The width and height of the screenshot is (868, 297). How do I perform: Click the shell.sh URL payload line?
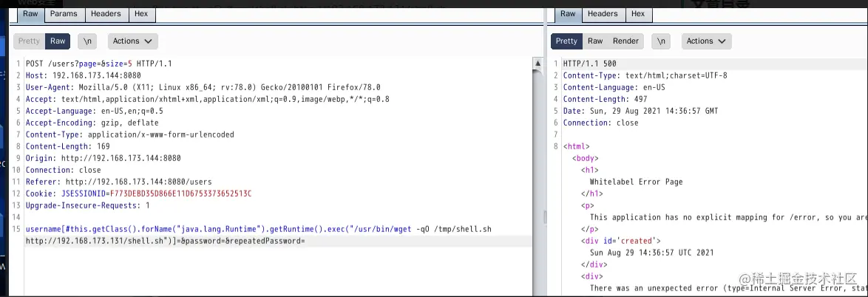tap(166, 241)
